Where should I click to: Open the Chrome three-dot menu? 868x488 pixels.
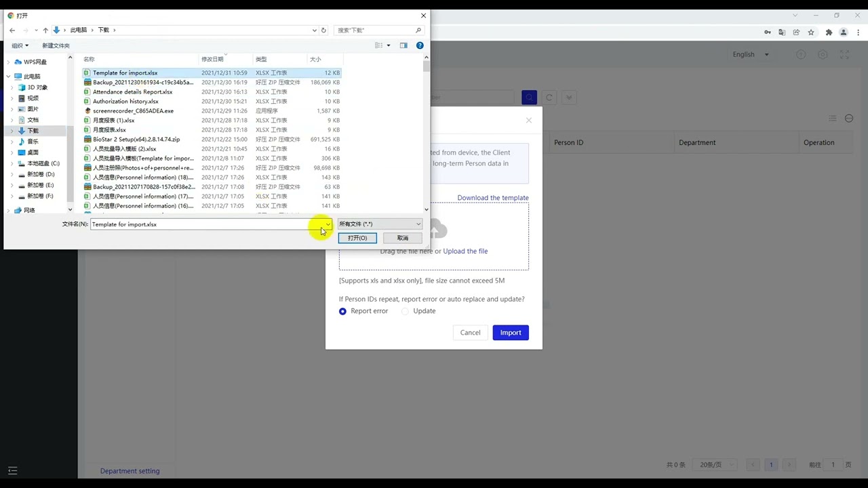coord(858,33)
